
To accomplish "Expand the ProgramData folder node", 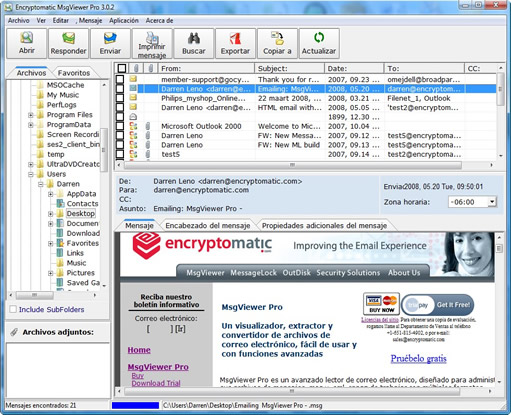I will [31, 125].
